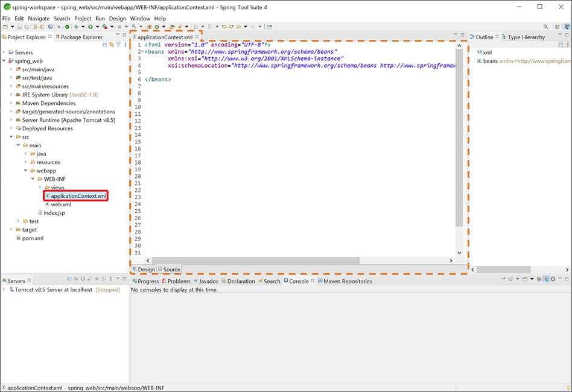
Task: Collapse all in Project Explorer toolbar
Action: [105, 45]
